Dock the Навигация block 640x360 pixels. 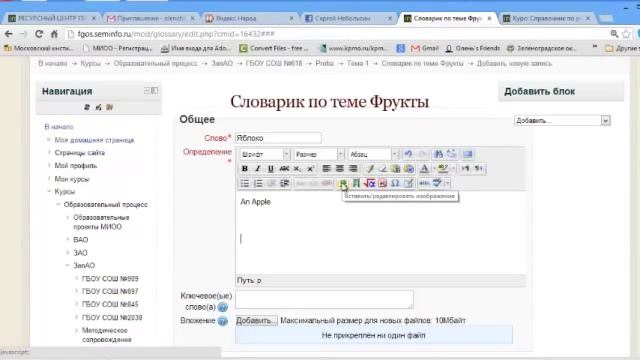pyautogui.click(x=155, y=91)
